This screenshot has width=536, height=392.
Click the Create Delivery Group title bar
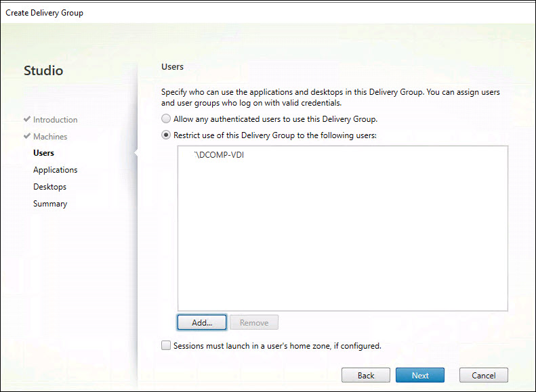click(x=268, y=13)
